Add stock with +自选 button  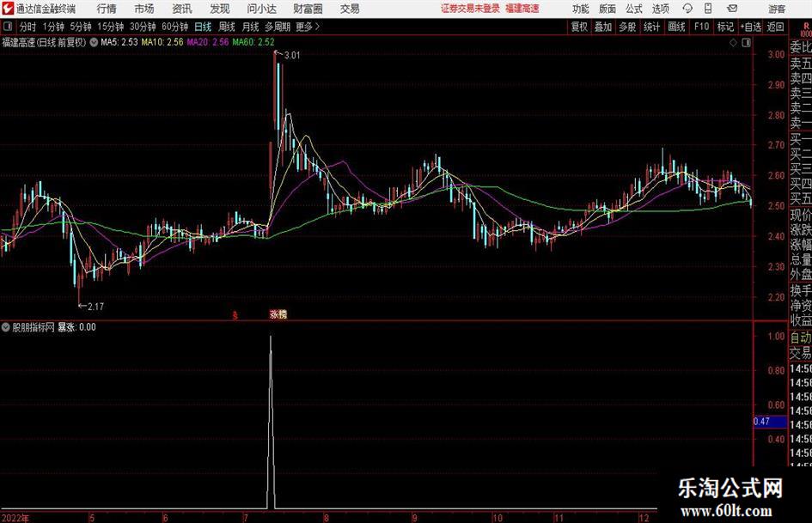pyautogui.click(x=750, y=27)
